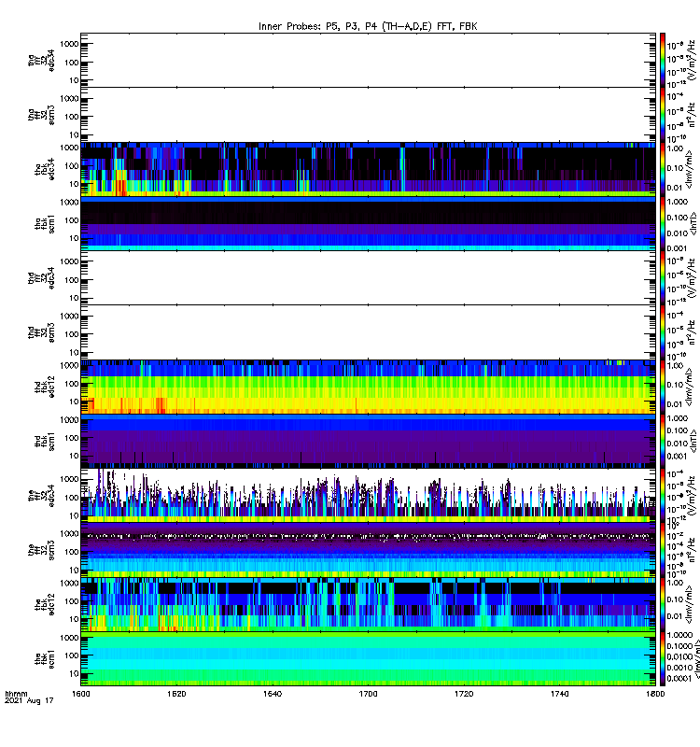Click the '0.0001' color scale value, bottom bar
Screen dimensions: 700x747
pos(679,679)
